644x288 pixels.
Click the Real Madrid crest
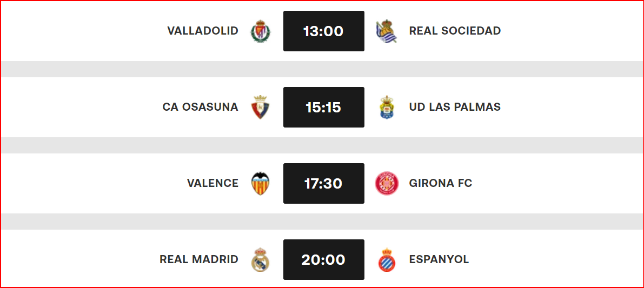pos(261,259)
